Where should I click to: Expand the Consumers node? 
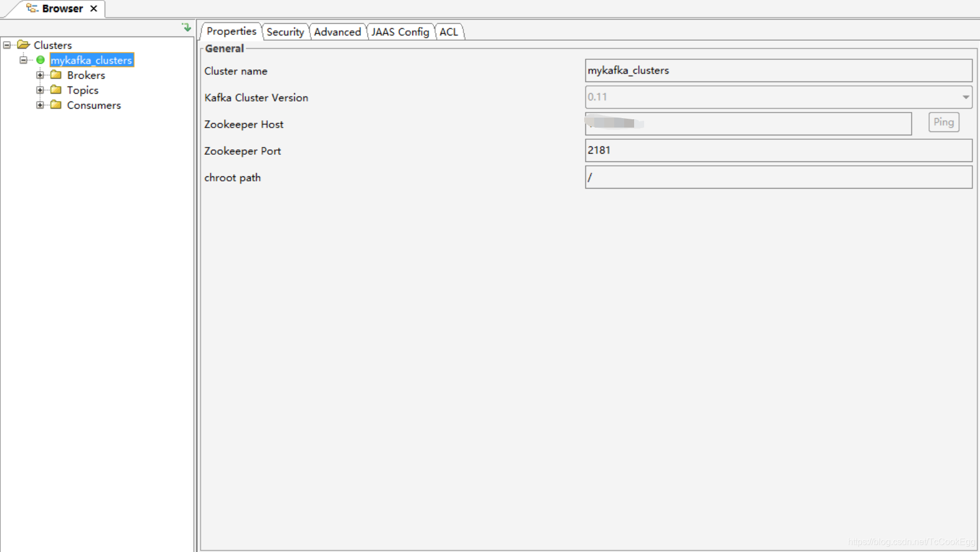(40, 105)
